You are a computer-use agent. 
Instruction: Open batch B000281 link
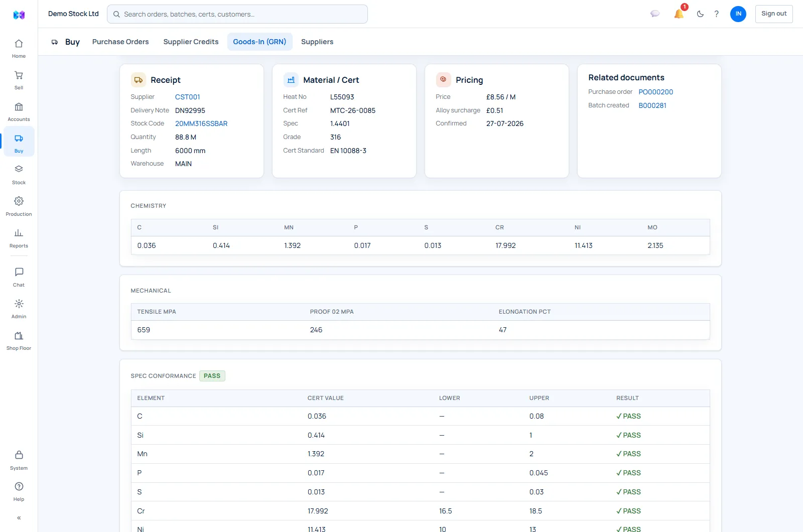[652, 105]
